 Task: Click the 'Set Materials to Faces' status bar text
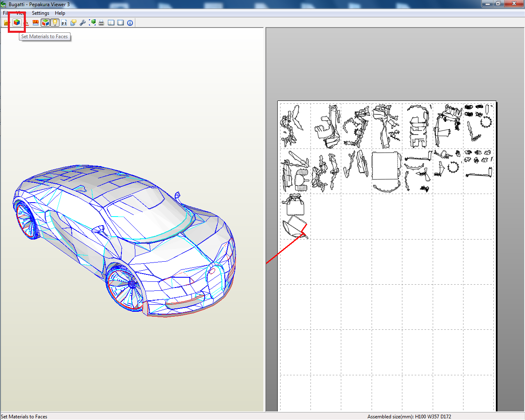(x=24, y=417)
